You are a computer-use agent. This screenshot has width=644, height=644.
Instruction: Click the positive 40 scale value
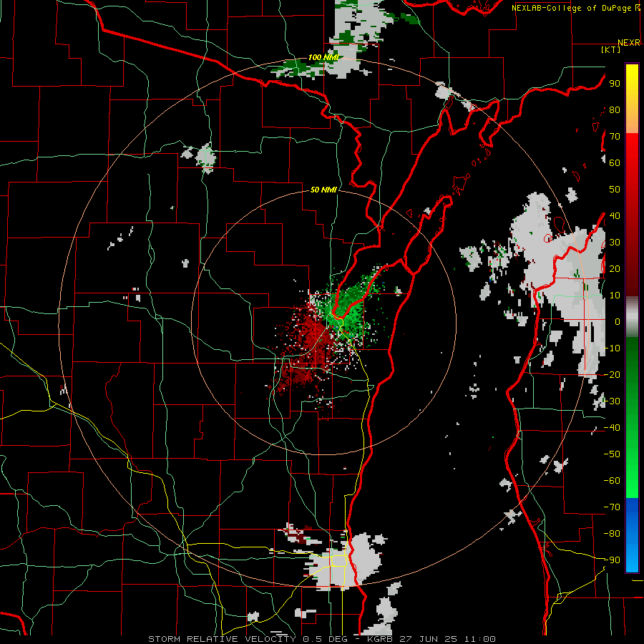[615, 216]
